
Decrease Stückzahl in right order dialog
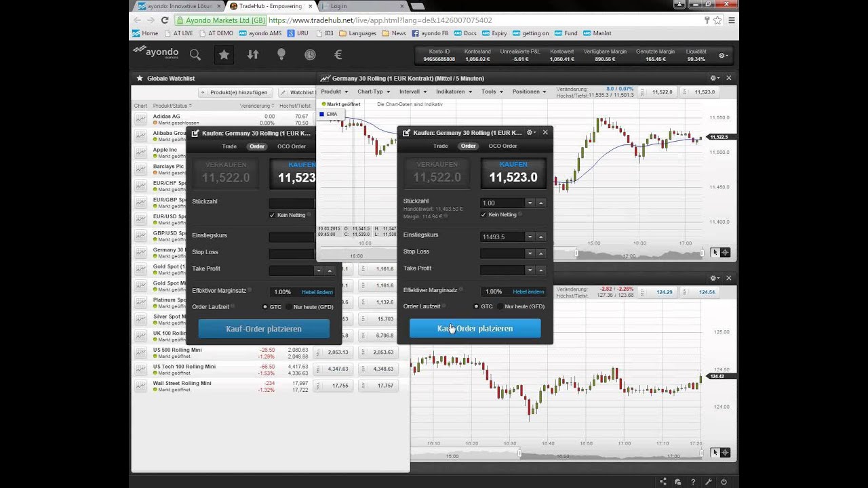pos(530,203)
